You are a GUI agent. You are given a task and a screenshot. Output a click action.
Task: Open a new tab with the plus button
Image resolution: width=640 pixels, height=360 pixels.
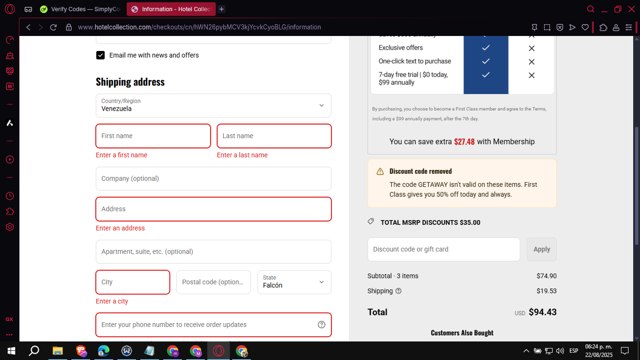[222, 9]
